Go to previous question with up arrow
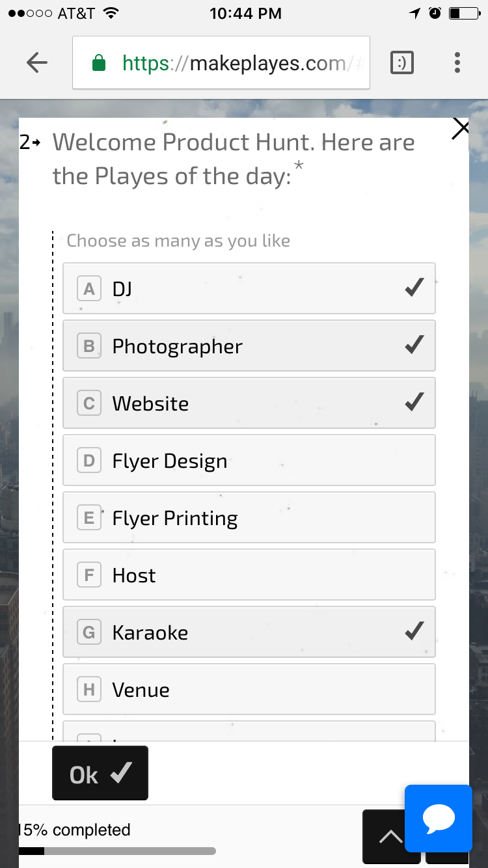This screenshot has width=488, height=868. pyautogui.click(x=390, y=837)
